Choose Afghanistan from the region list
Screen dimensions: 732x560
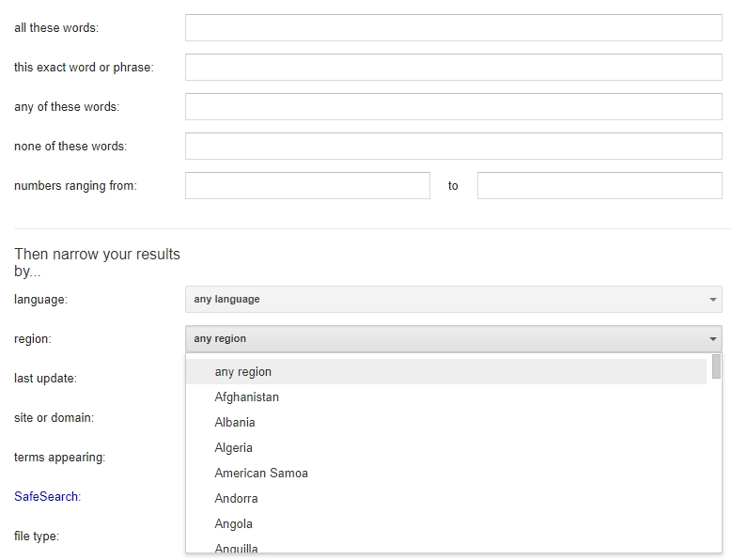247,397
